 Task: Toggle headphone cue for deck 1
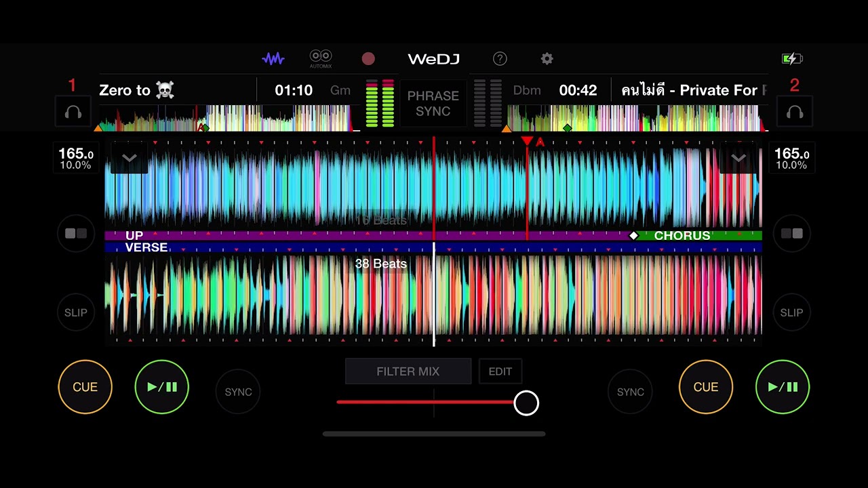[73, 113]
